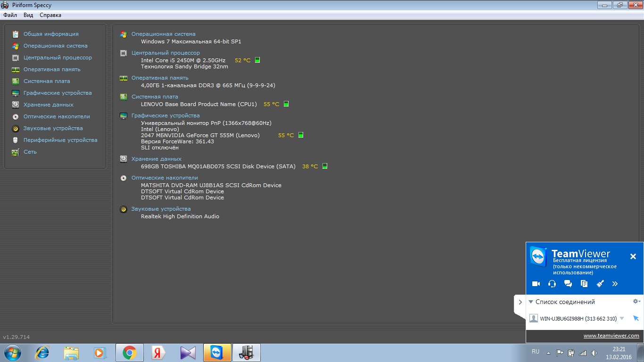Open the Windows Start menu
The height and width of the screenshot is (362, 644).
click(x=13, y=353)
